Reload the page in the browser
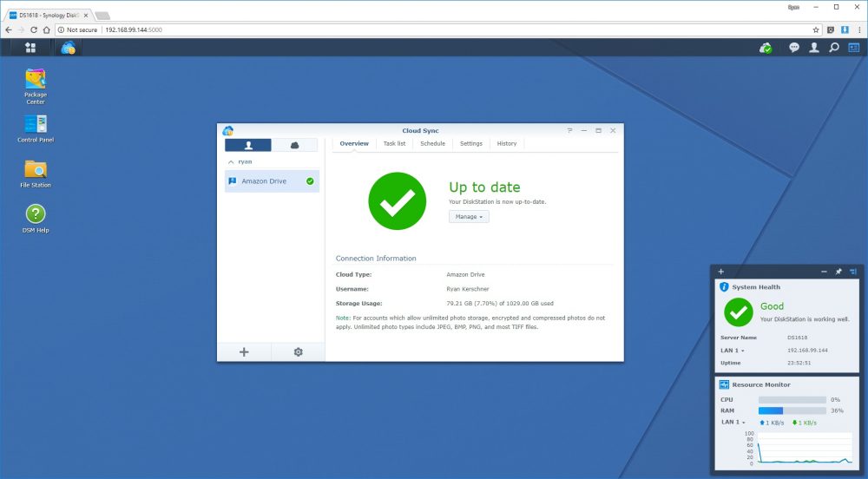868x479 pixels. pos(34,30)
